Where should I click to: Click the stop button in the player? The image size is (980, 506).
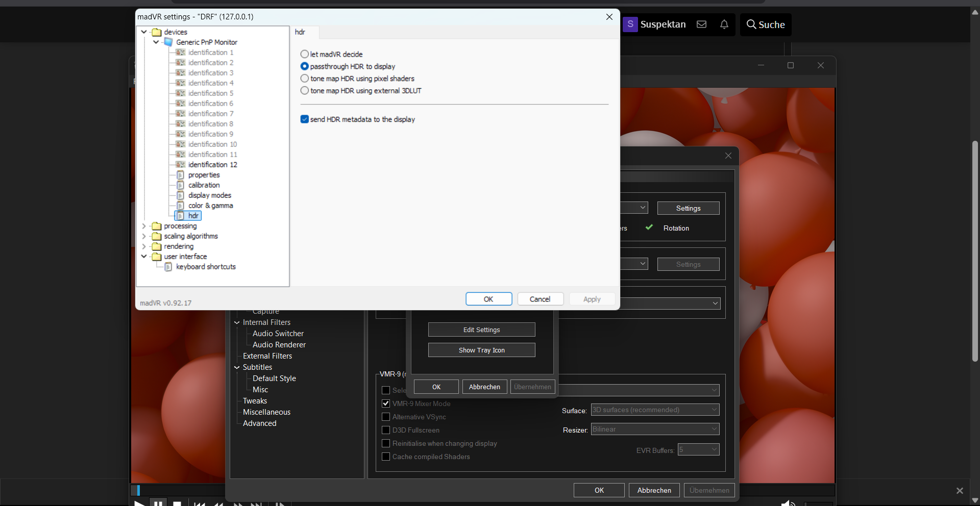point(177,503)
